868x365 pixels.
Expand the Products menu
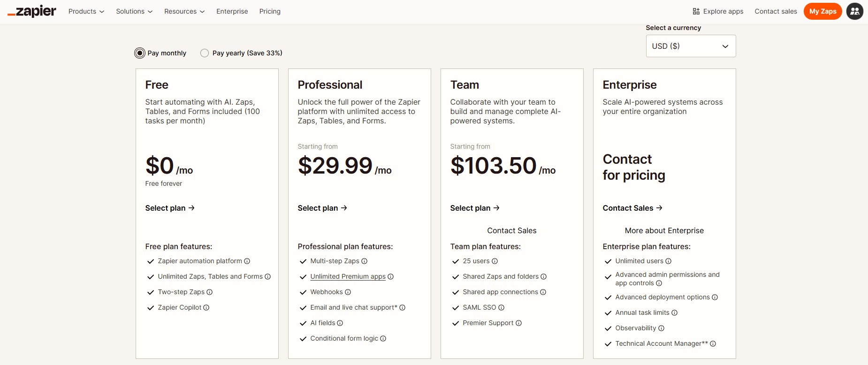[86, 11]
